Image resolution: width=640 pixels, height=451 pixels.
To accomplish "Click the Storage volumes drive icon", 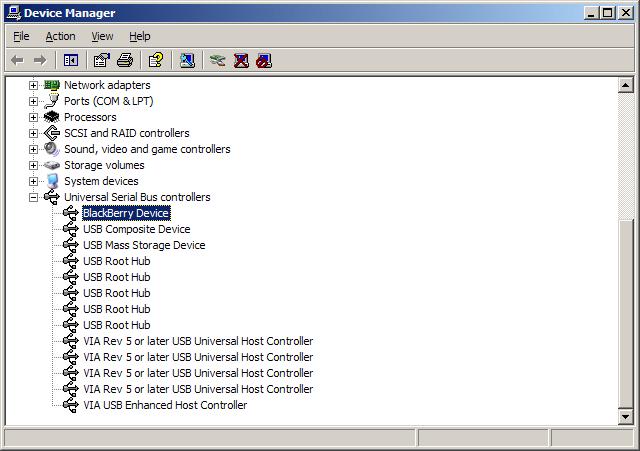I will pyautogui.click(x=52, y=165).
